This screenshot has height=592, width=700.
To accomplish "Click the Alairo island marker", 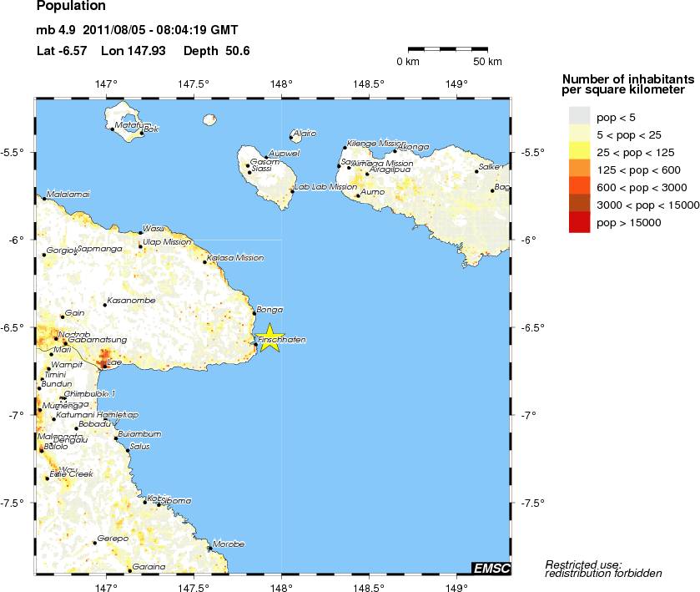I will tap(290, 137).
